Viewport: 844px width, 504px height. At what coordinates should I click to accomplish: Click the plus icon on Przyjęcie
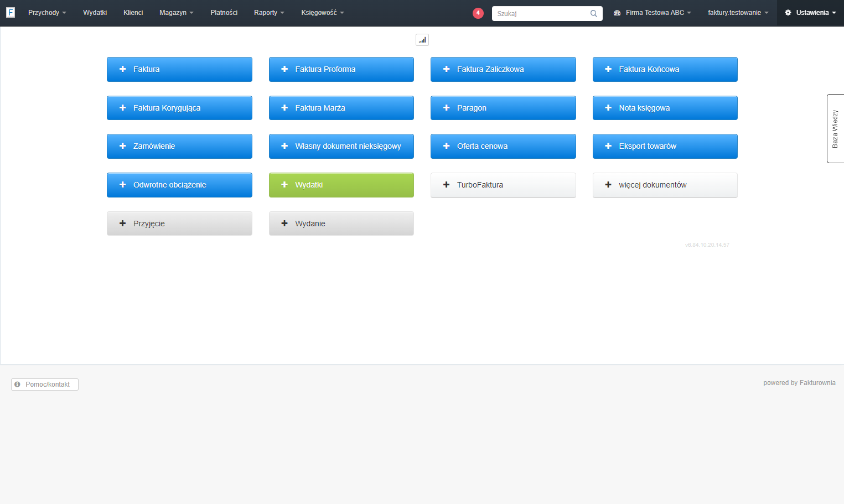[x=123, y=224]
